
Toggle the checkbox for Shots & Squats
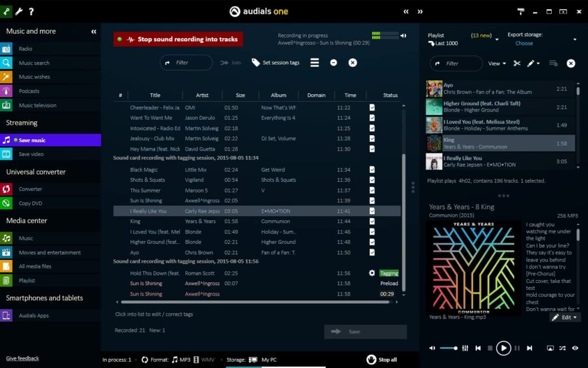(372, 180)
